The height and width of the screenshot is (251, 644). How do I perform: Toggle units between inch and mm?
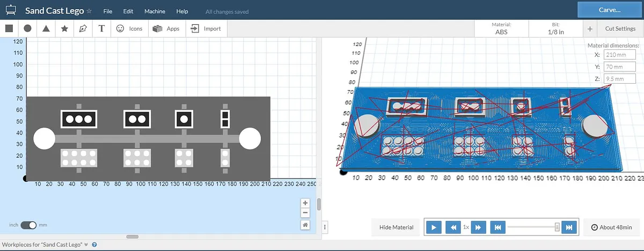tap(28, 225)
